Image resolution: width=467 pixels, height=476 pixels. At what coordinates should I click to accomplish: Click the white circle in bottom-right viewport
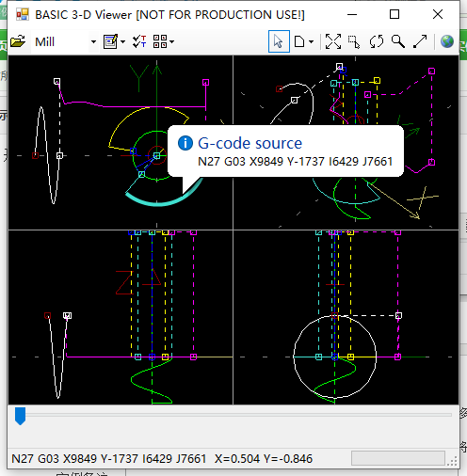335,357
